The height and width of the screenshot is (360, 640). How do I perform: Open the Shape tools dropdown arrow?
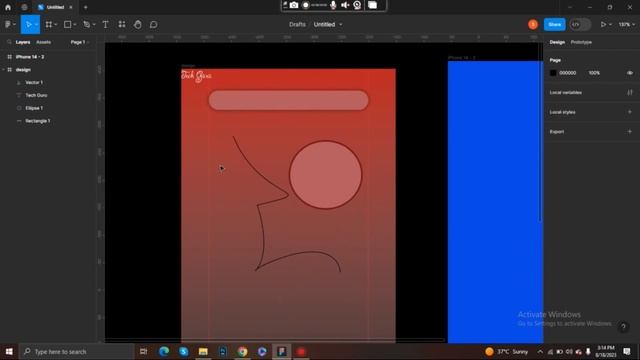pos(75,24)
